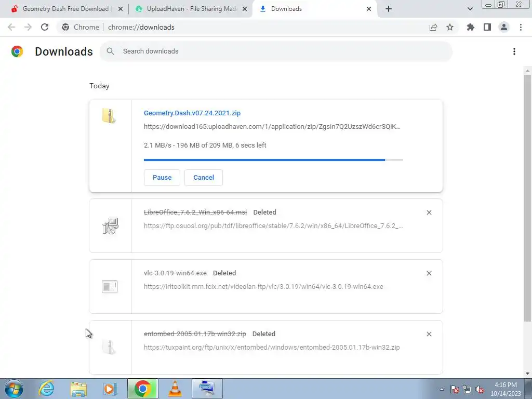Click the Action Center flag tray icon
Viewport: 532px width, 399px height.
pos(455,389)
